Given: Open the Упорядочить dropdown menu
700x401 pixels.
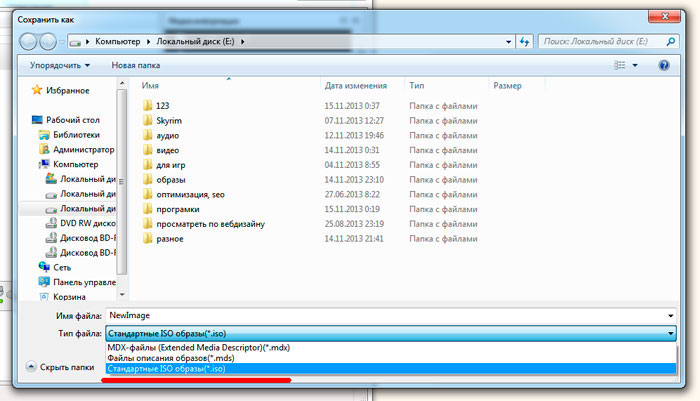Looking at the screenshot, I should coord(60,65).
